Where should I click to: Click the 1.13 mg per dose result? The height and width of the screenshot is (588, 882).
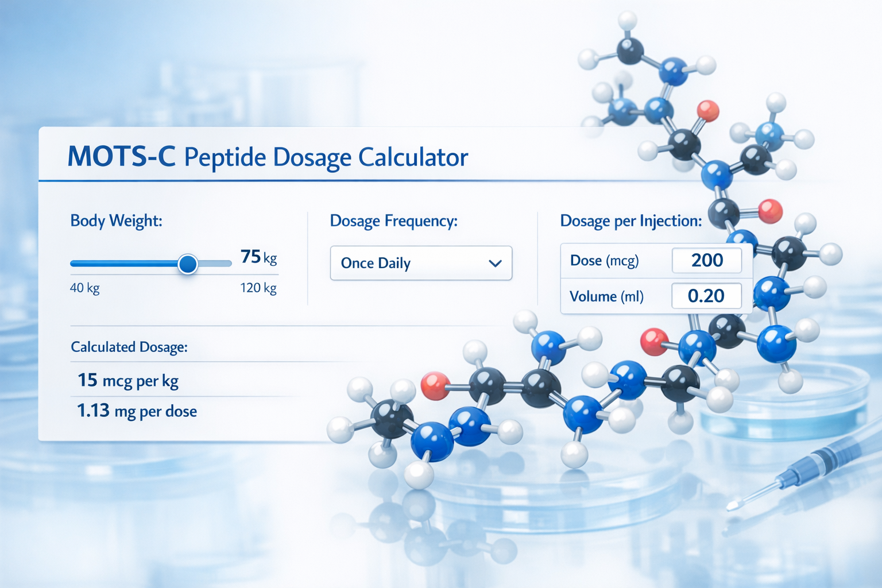pos(137,411)
